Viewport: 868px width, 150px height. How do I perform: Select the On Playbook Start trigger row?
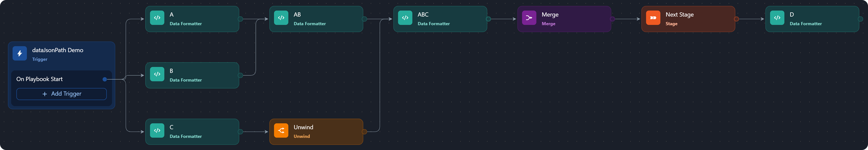[x=62, y=79]
